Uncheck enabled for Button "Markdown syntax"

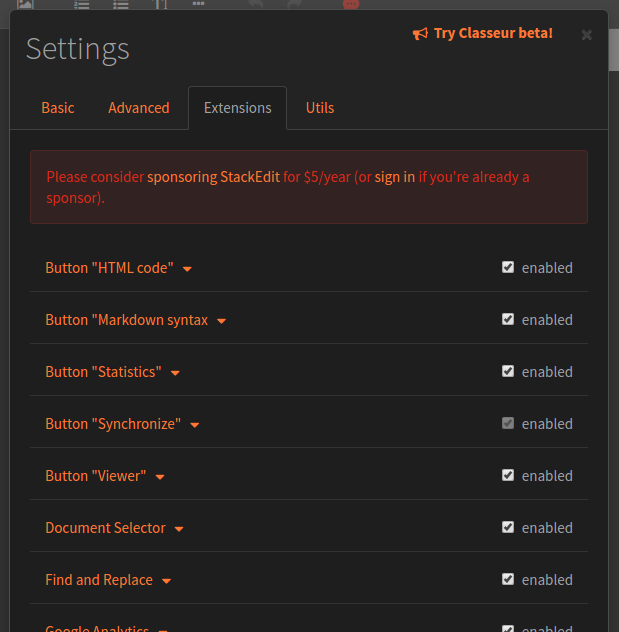pos(508,319)
